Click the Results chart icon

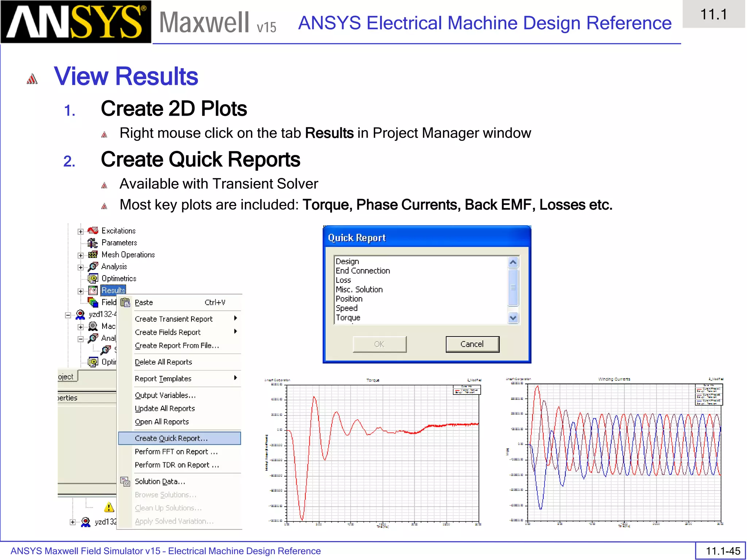[93, 291]
